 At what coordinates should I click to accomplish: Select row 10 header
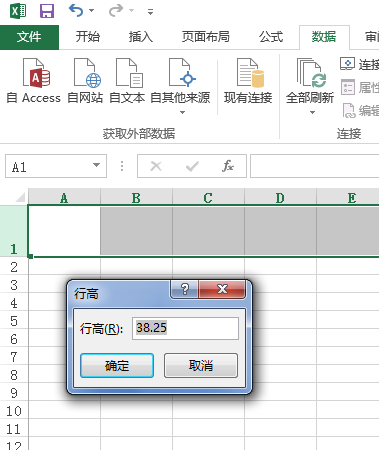pos(14,411)
